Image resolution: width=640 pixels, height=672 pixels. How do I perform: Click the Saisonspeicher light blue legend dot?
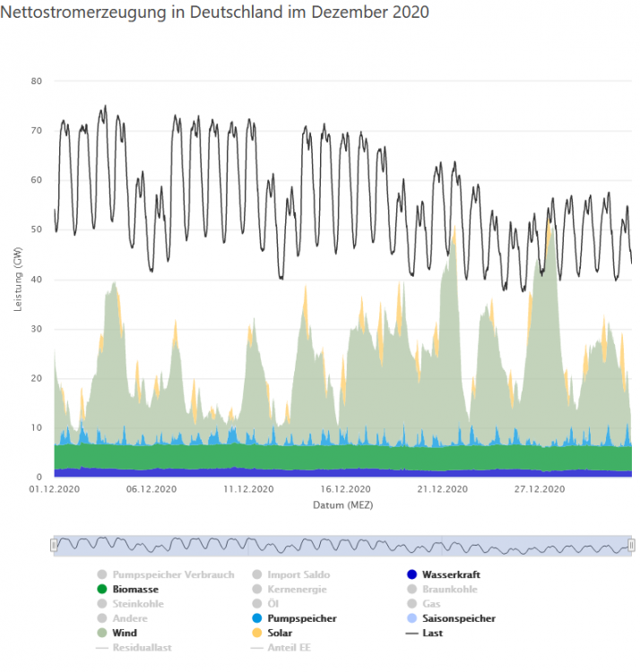click(411, 618)
